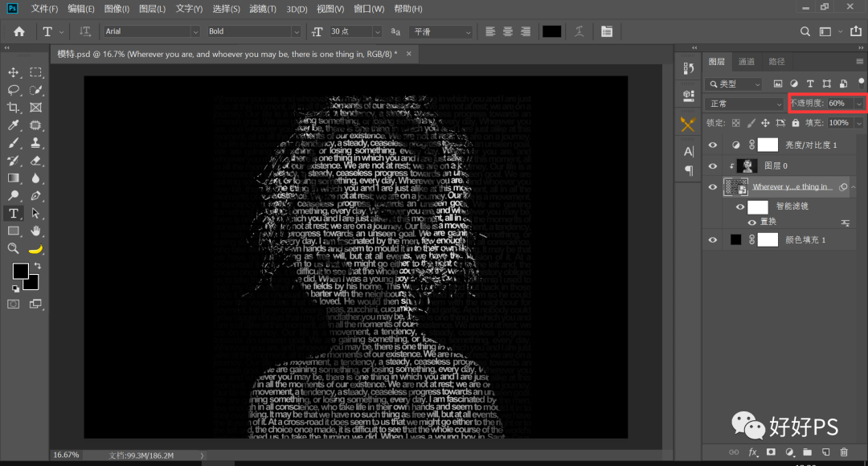Hide the 图层 0 layer
This screenshot has height=466, width=868.
pos(713,166)
